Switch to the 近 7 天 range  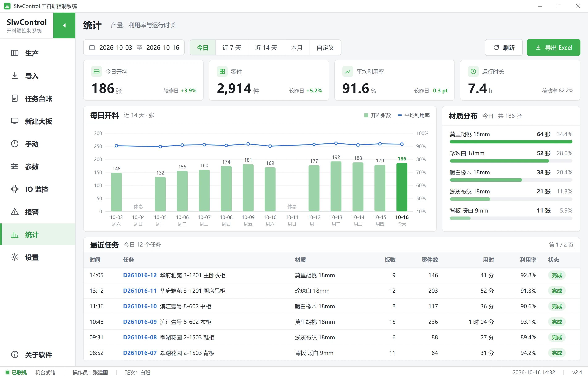point(232,48)
